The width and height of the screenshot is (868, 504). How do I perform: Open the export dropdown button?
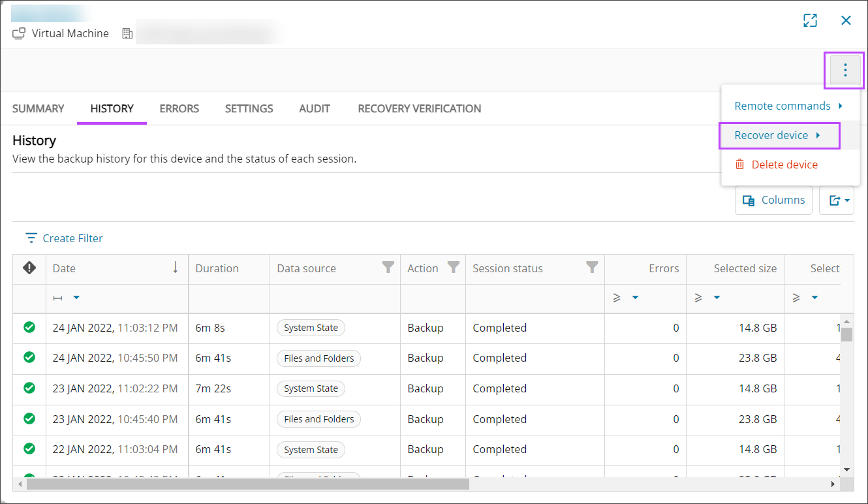click(839, 200)
